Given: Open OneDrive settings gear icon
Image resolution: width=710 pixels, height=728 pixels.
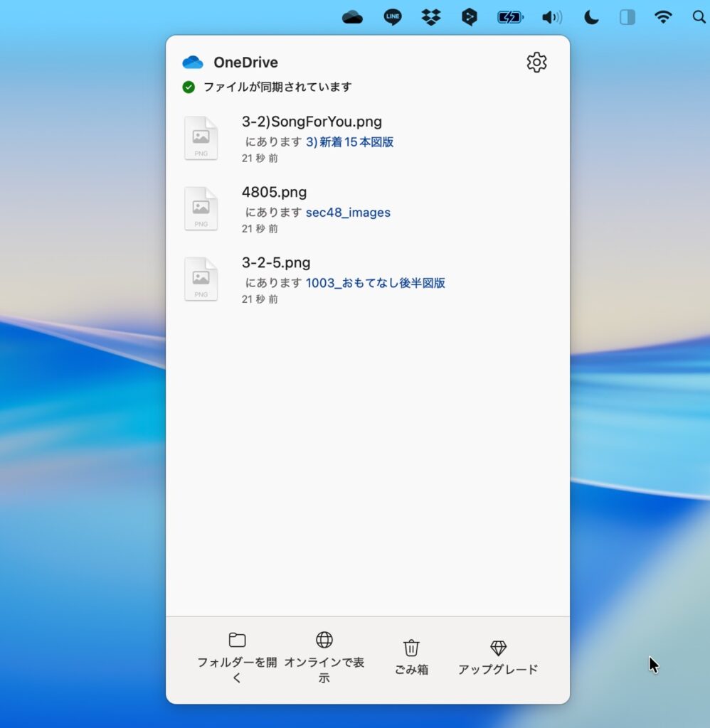Looking at the screenshot, I should (x=536, y=63).
